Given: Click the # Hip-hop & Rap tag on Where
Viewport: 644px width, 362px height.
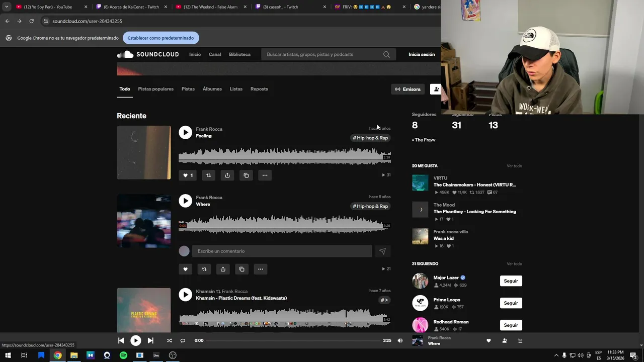Looking at the screenshot, I should coord(370,206).
